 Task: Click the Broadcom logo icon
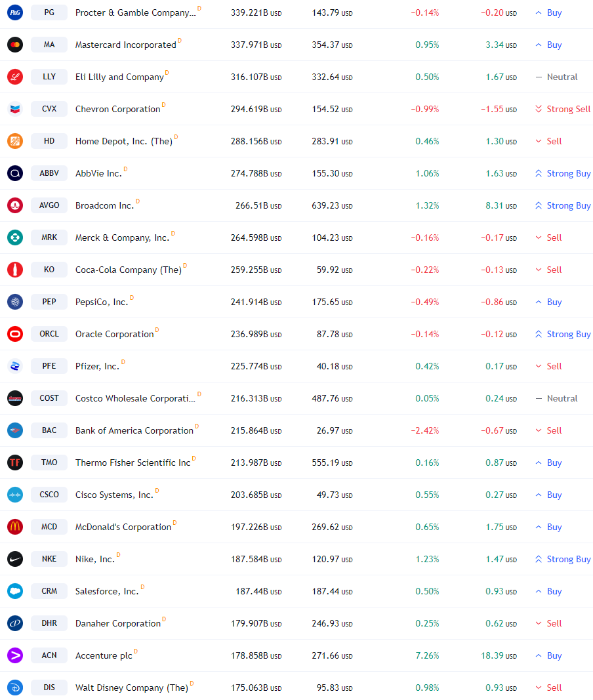point(15,205)
